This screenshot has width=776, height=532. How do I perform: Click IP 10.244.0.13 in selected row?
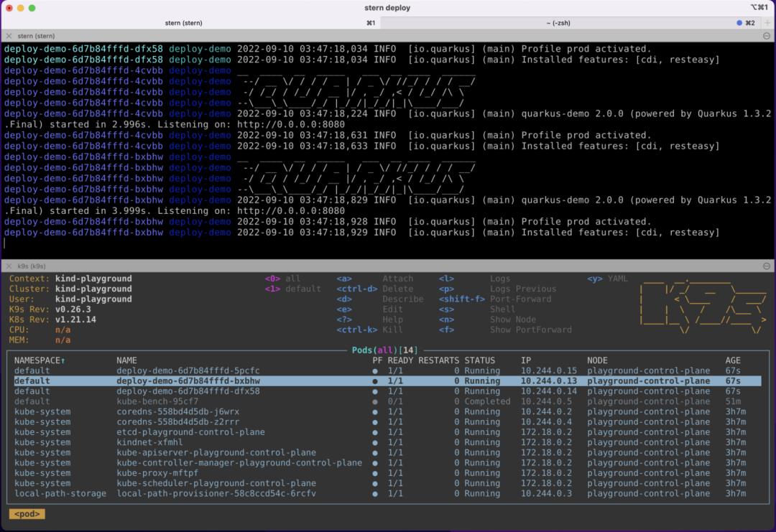point(549,381)
